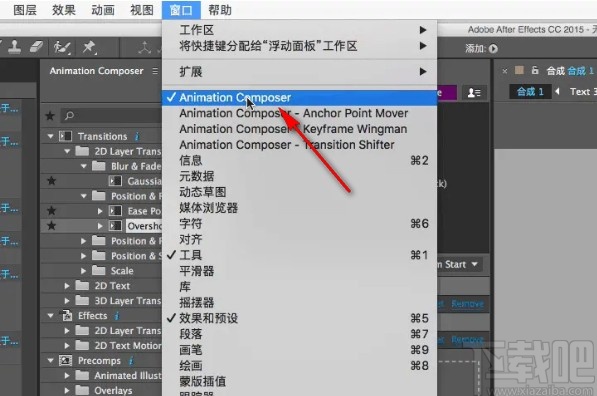
Task: Click the Precomps info icon
Action: tap(131, 361)
